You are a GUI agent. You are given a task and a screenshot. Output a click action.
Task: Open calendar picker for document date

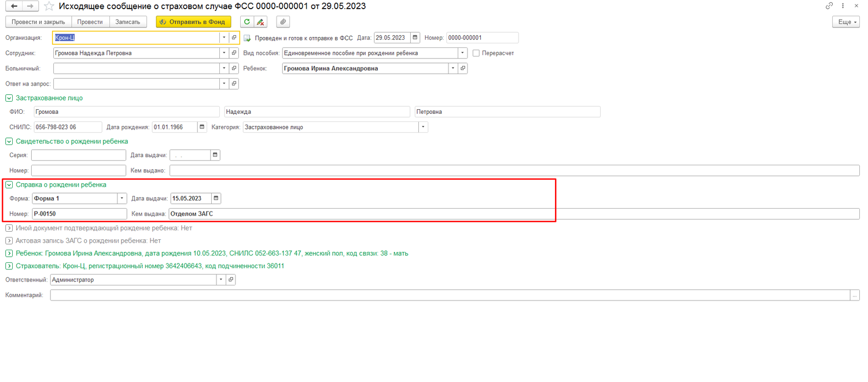[415, 38]
